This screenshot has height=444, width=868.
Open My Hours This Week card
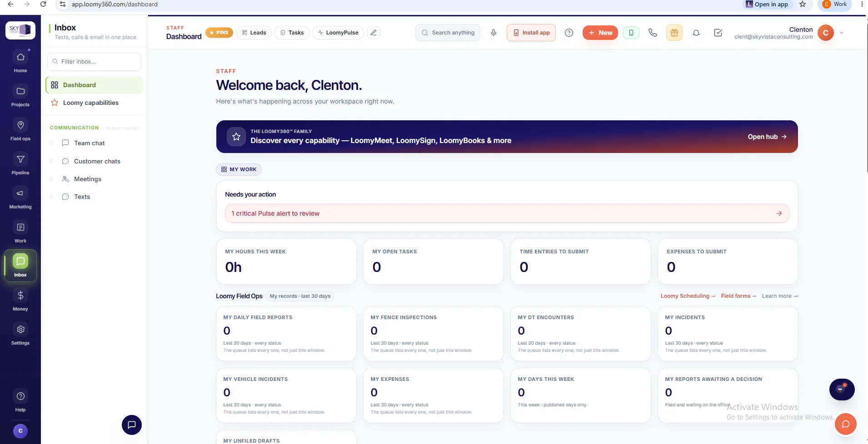click(286, 261)
